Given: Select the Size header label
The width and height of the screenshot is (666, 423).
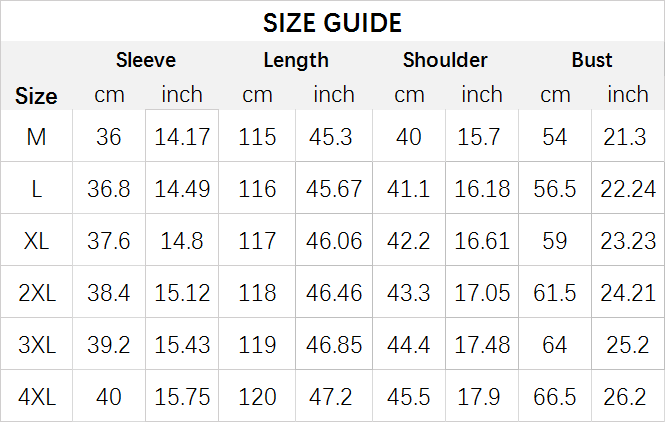Looking at the screenshot, I should pyautogui.click(x=36, y=96).
